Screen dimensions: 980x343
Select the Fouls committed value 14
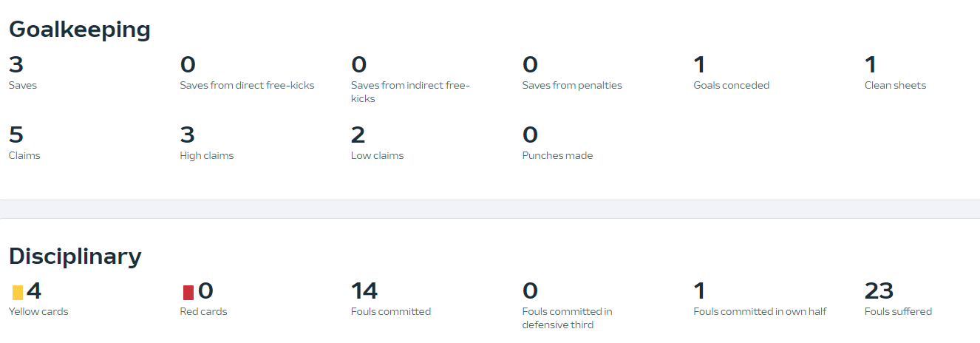point(364,291)
